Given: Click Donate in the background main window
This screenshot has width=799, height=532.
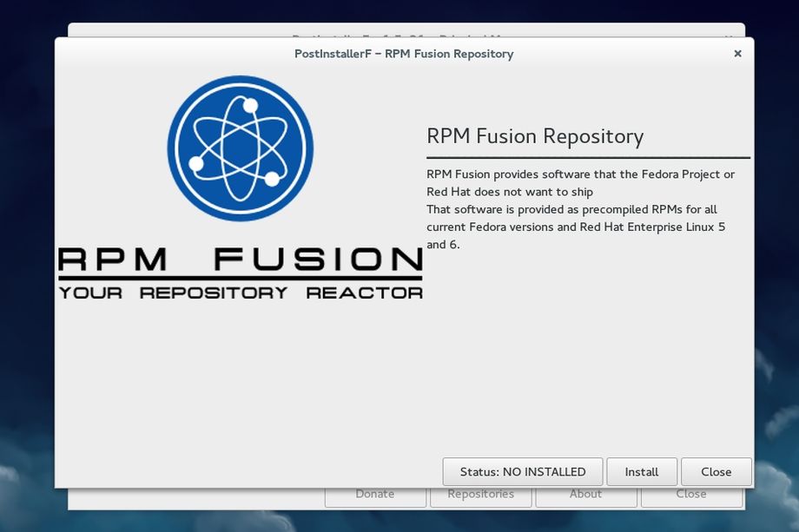Looking at the screenshot, I should tap(375, 497).
